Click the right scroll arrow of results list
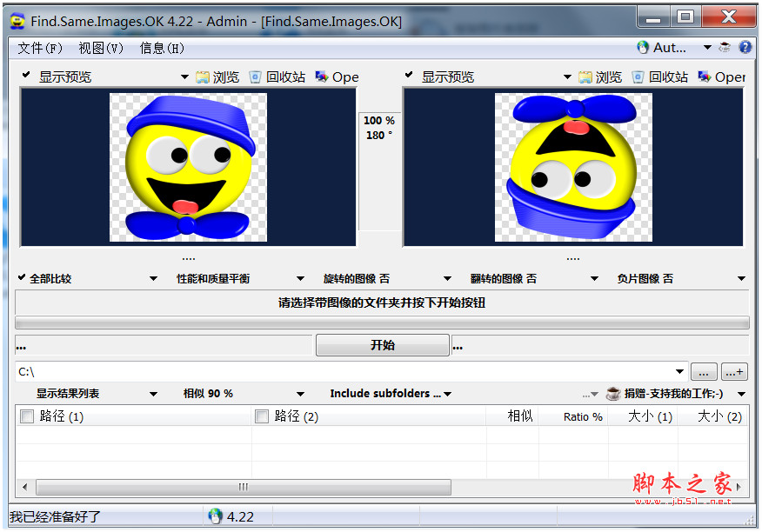 [x=739, y=487]
